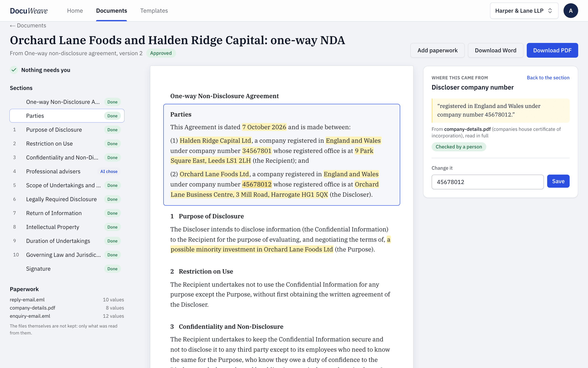The width and height of the screenshot is (588, 368).
Task: Click Recipient's highlighted England and Wales
Action: pos(353,141)
